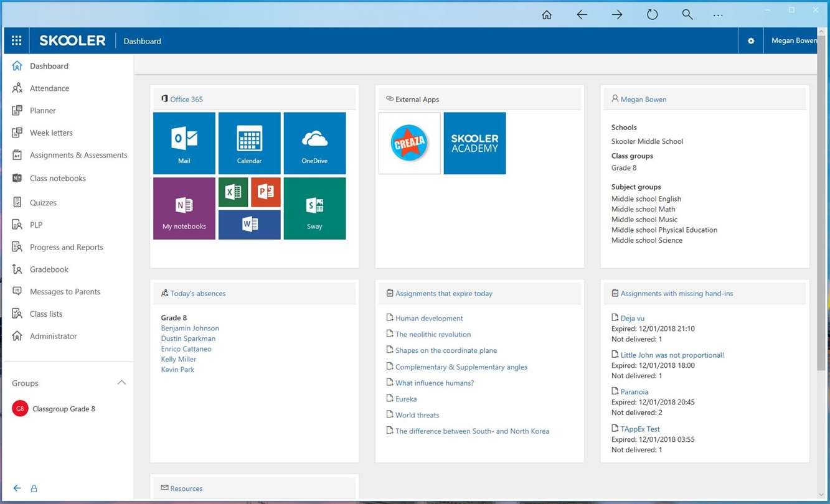The image size is (830, 504).
Task: Open the Eureka assignment
Action: click(406, 399)
